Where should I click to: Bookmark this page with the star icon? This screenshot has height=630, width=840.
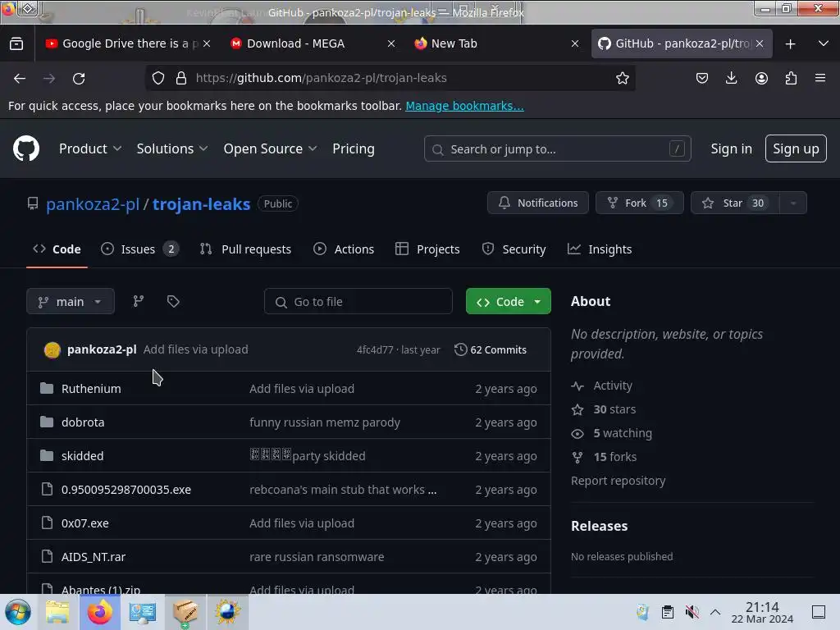tap(622, 78)
